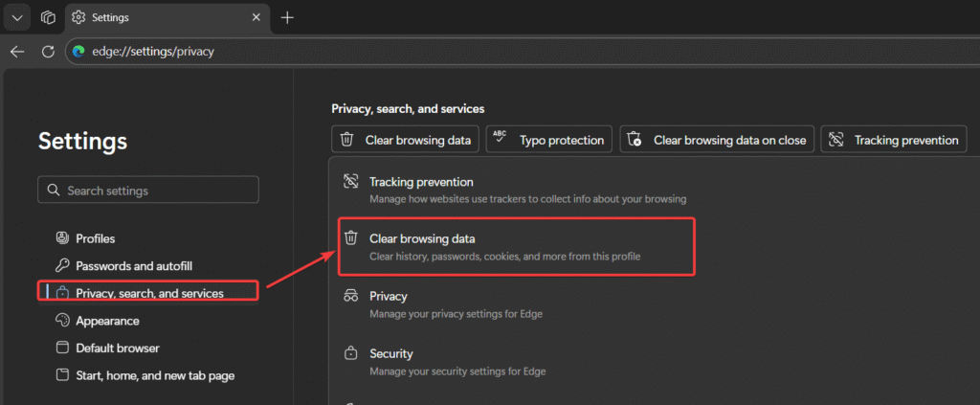Image resolution: width=980 pixels, height=405 pixels.
Task: Click trash icon in Clear browsing data chip
Action: (346, 140)
